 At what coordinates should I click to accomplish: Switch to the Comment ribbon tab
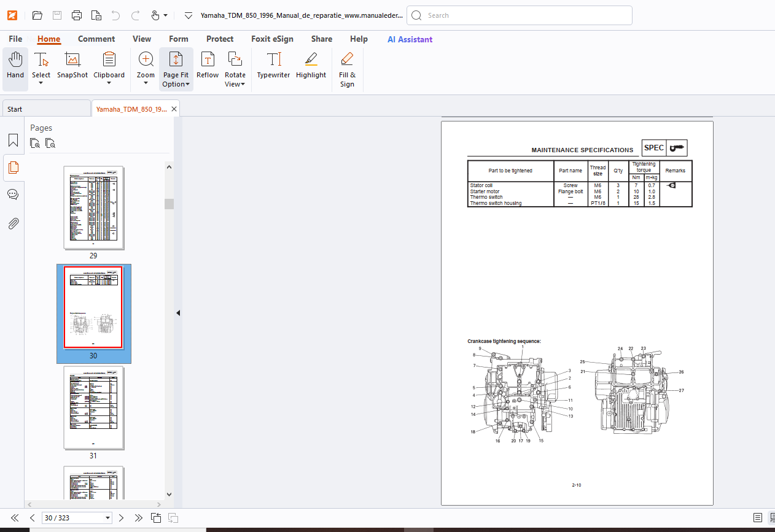96,39
